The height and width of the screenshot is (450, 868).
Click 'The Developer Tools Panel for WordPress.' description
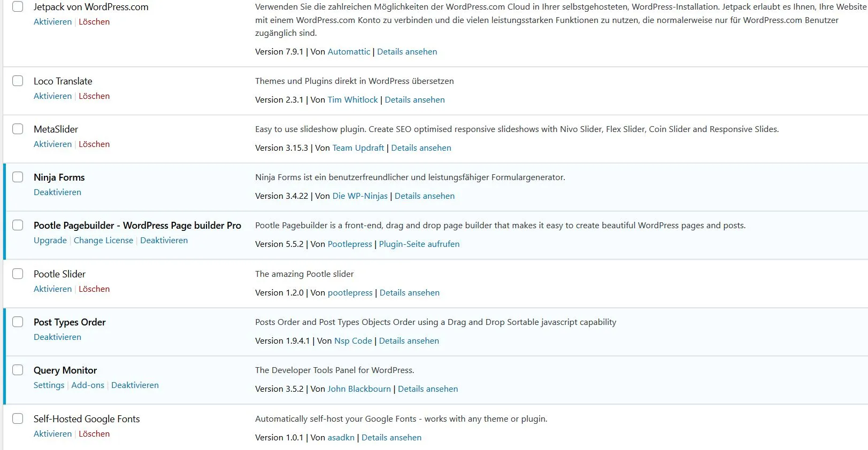[335, 370]
